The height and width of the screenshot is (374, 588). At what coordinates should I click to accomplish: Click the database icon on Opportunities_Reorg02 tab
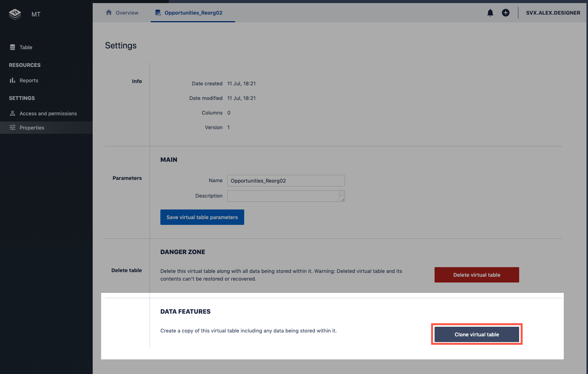tap(158, 13)
